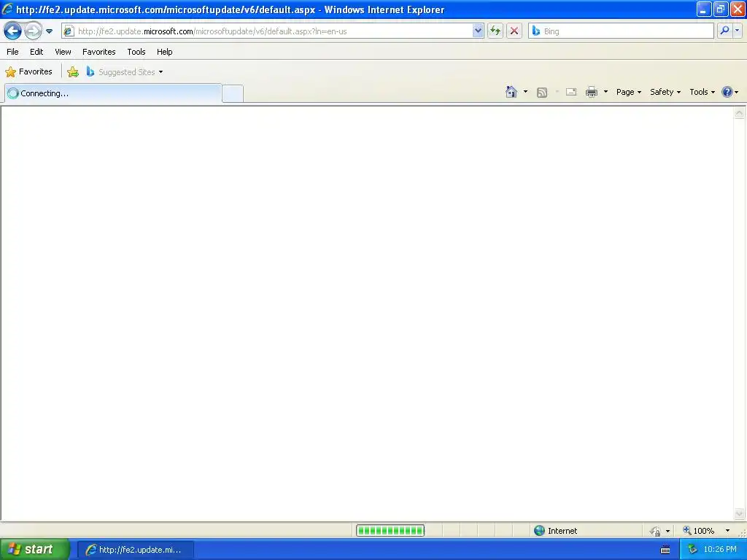Click the Home icon in command bar

[x=511, y=92]
